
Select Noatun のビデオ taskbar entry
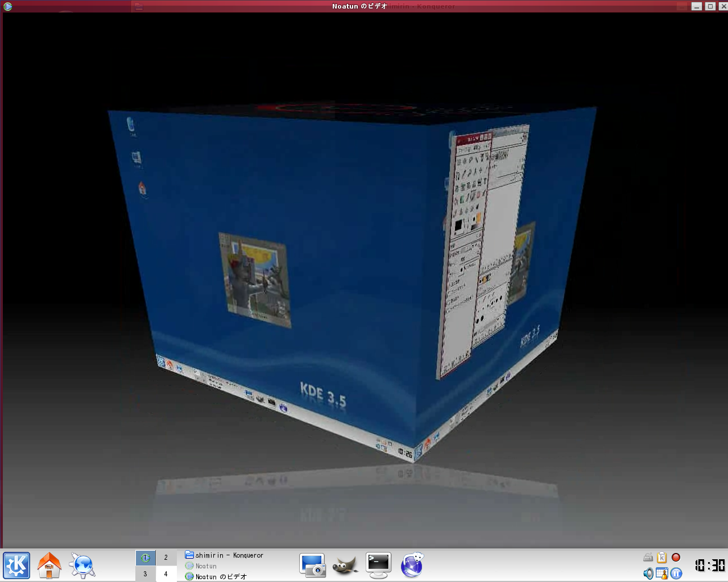point(221,576)
